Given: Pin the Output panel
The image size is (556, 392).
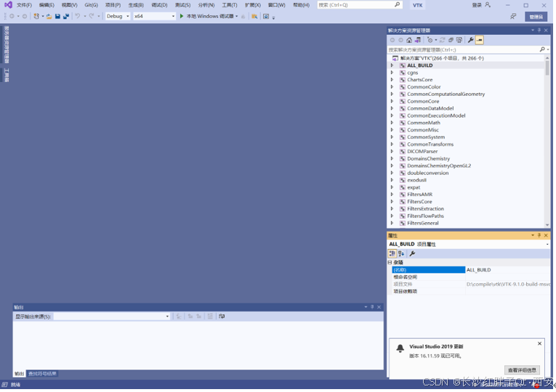Looking at the screenshot, I should point(372,307).
